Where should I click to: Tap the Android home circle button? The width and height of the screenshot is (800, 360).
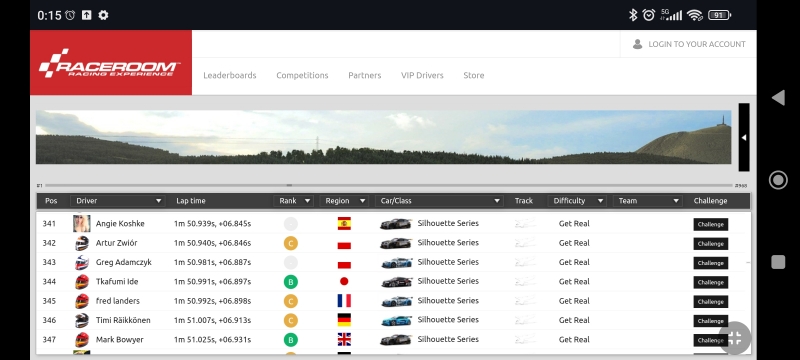778,180
